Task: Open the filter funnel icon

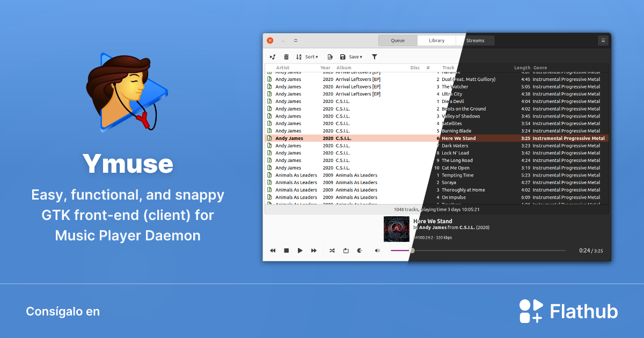Action: coord(374,56)
